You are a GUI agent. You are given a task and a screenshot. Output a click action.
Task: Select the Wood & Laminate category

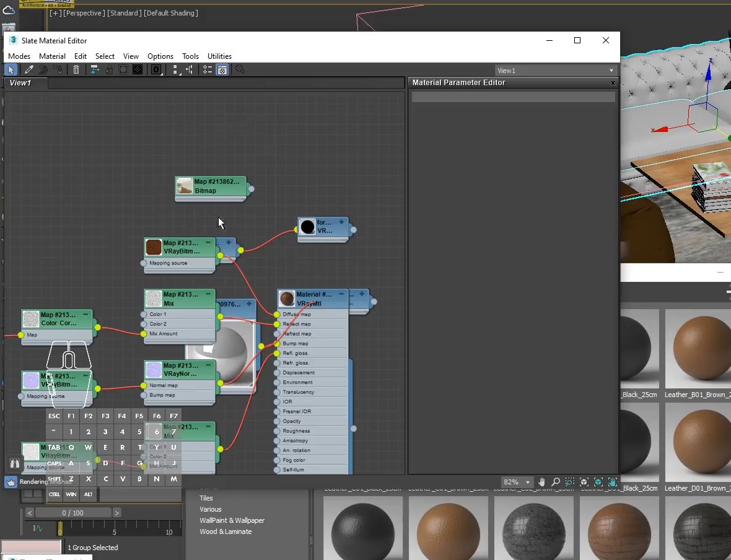(x=226, y=532)
